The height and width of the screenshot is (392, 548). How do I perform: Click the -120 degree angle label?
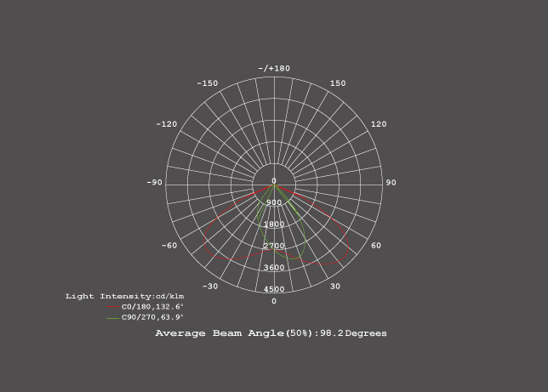167,124
